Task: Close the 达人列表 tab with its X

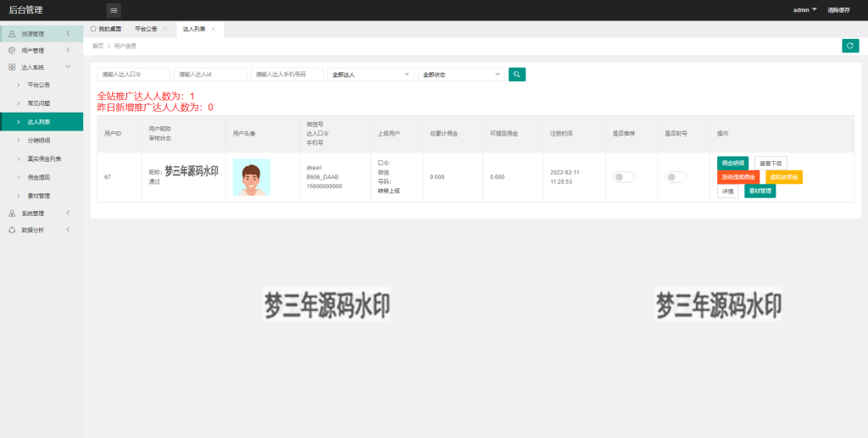Action: point(213,29)
